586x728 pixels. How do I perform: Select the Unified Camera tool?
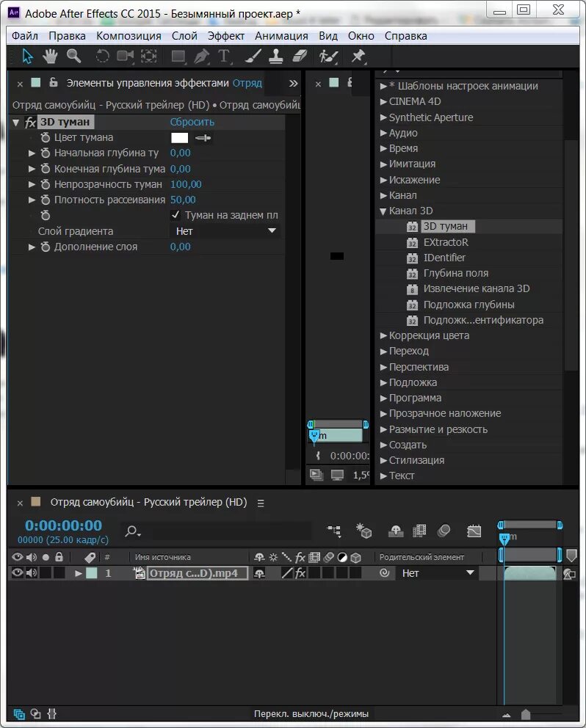[125, 57]
